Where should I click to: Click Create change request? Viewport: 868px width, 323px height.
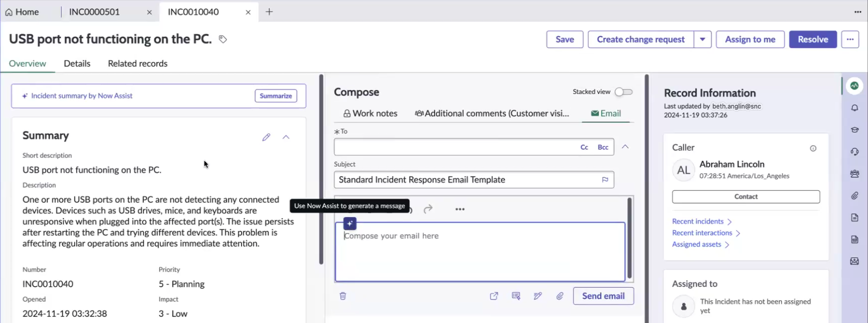(x=641, y=39)
